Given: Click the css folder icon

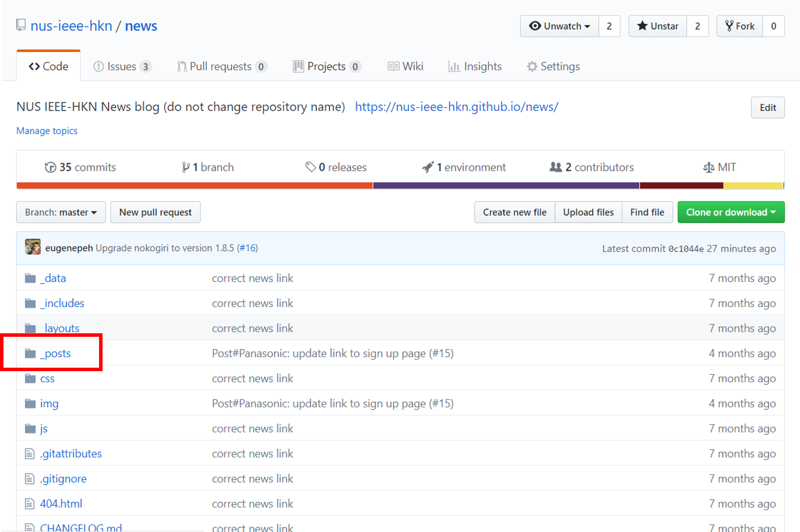Looking at the screenshot, I should (30, 378).
